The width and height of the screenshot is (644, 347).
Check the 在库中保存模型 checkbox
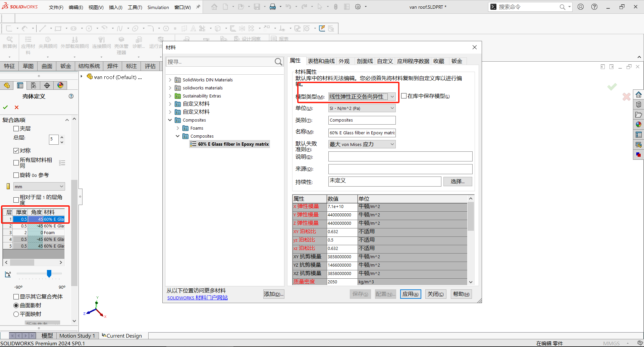pyautogui.click(x=404, y=96)
